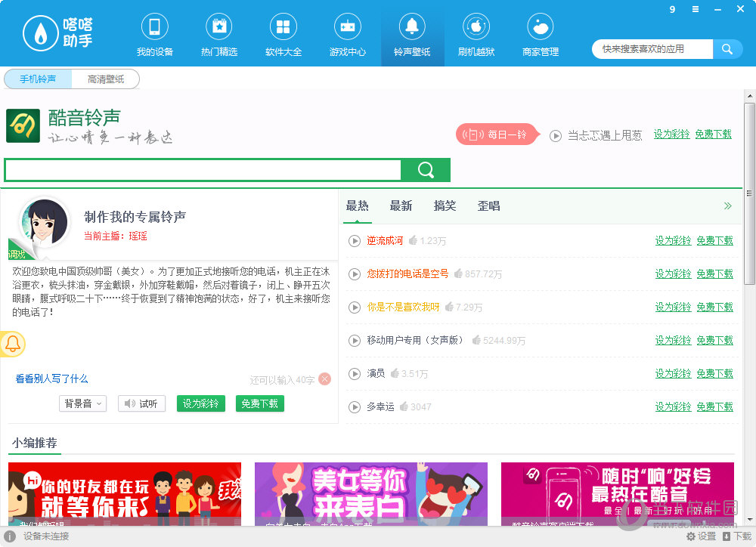Screen dimensions: 756x547
Task: Play ringtone 移动用户专用（女声版）
Action: click(355, 340)
